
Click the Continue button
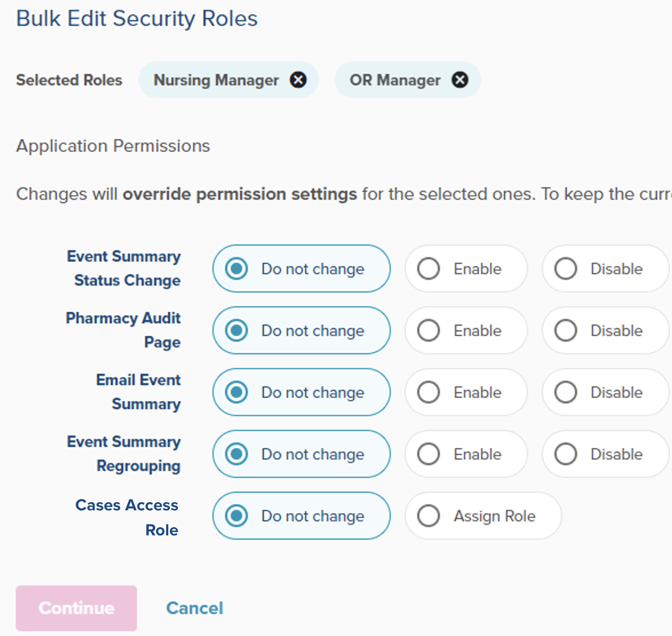[x=77, y=608]
